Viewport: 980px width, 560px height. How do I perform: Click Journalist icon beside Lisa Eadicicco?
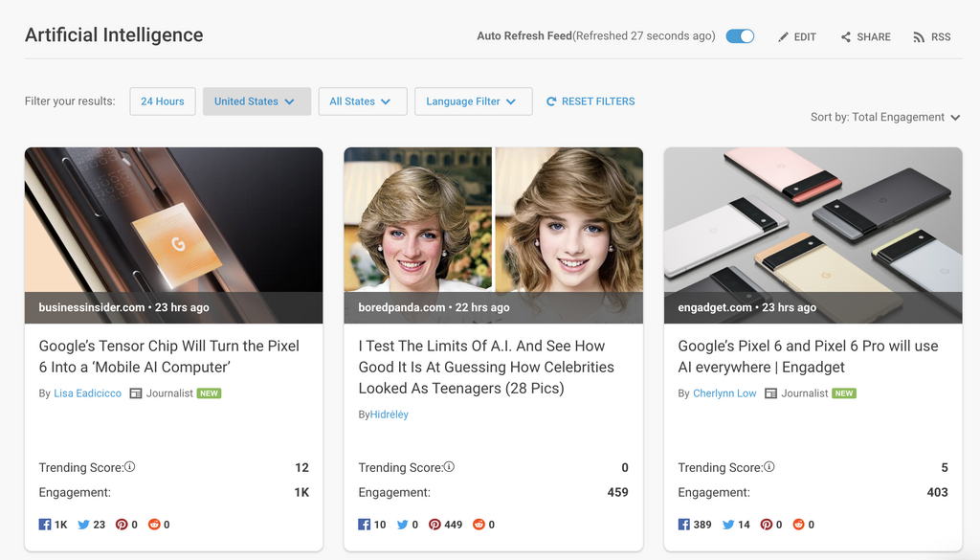click(x=136, y=393)
